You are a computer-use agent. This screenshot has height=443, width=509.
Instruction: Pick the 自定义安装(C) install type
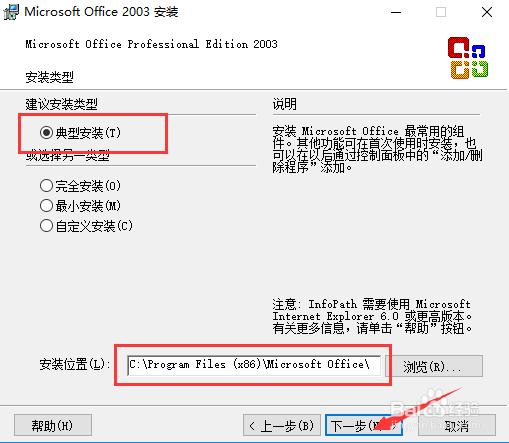pos(46,226)
